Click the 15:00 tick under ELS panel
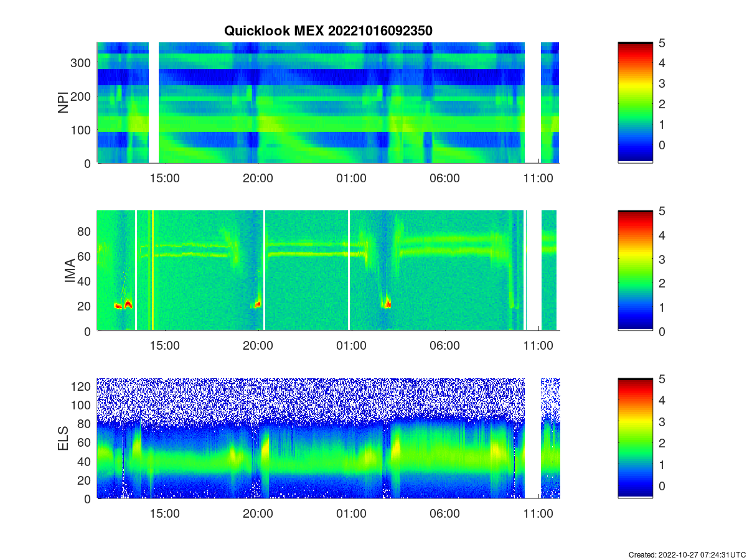 pyautogui.click(x=165, y=514)
